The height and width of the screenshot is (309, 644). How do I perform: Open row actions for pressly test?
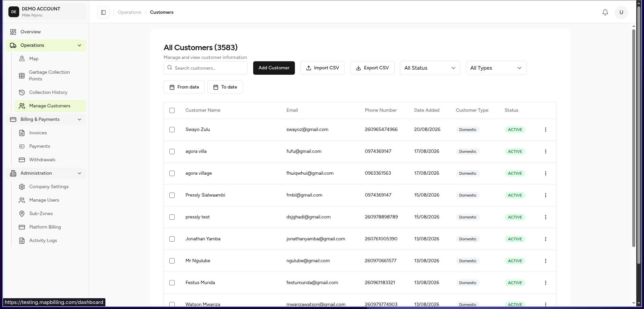pyautogui.click(x=546, y=217)
